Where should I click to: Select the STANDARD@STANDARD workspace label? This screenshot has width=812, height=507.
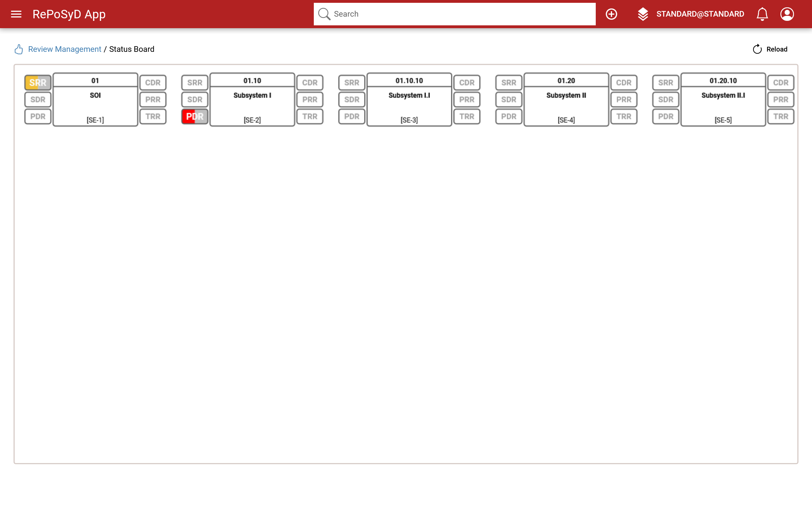pyautogui.click(x=700, y=14)
